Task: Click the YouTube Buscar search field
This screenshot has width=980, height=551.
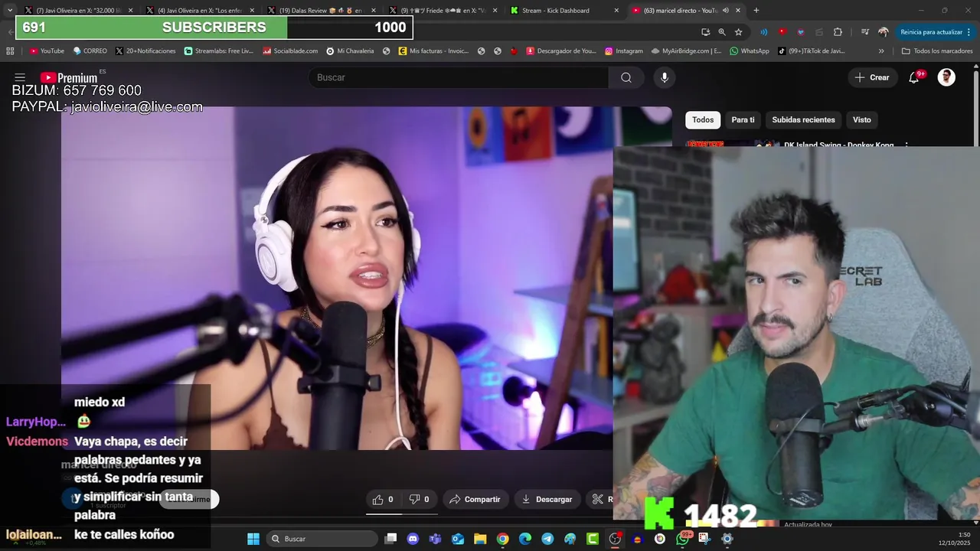Action: (459, 77)
